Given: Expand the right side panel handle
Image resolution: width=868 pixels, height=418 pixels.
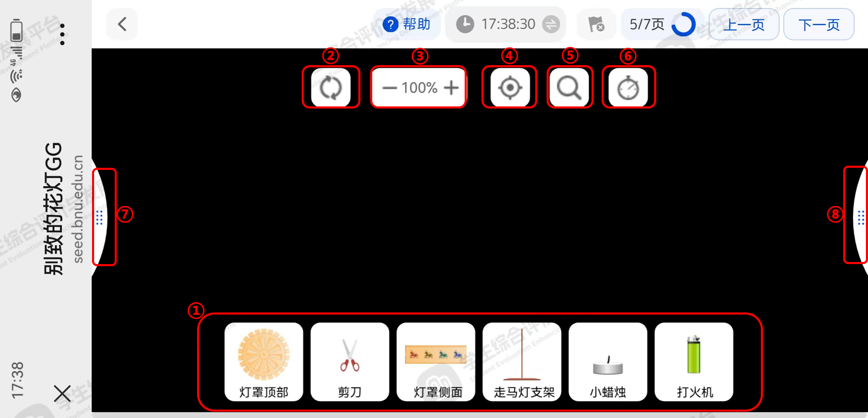Looking at the screenshot, I should [860, 217].
